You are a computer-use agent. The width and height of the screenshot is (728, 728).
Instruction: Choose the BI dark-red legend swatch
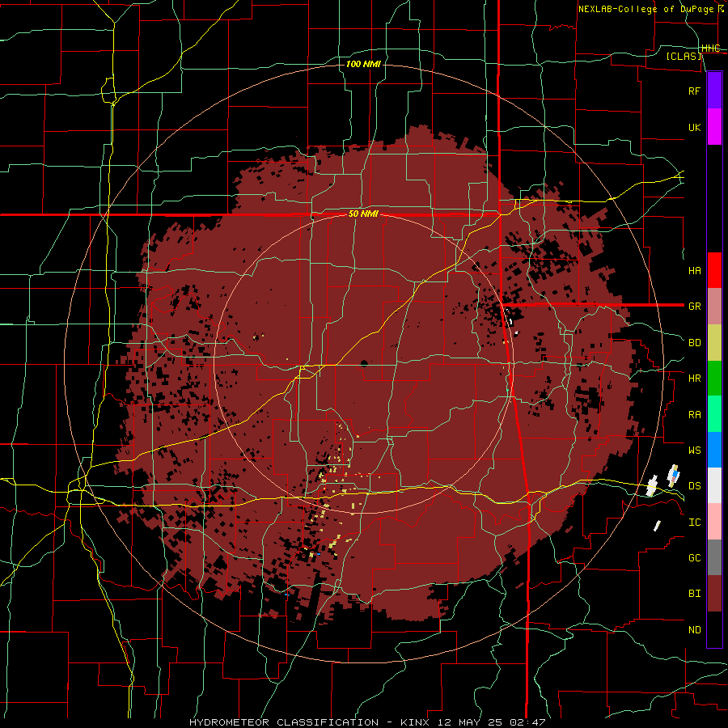[x=714, y=594]
